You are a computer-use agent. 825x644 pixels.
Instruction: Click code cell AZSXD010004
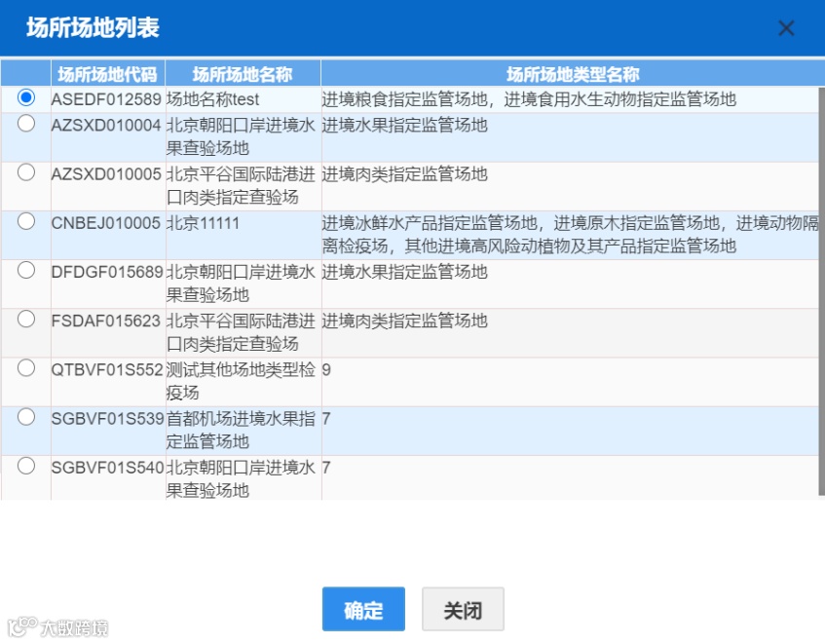[x=108, y=137]
